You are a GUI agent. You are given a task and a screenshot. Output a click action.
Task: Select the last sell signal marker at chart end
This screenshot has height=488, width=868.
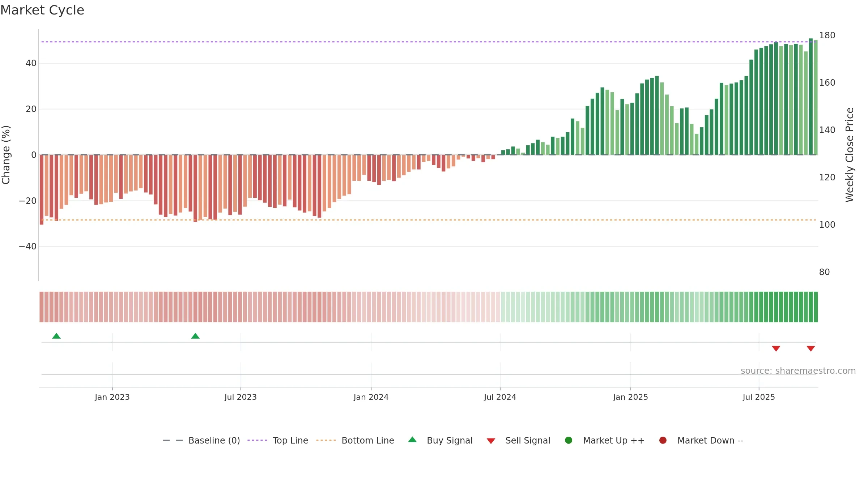(811, 348)
